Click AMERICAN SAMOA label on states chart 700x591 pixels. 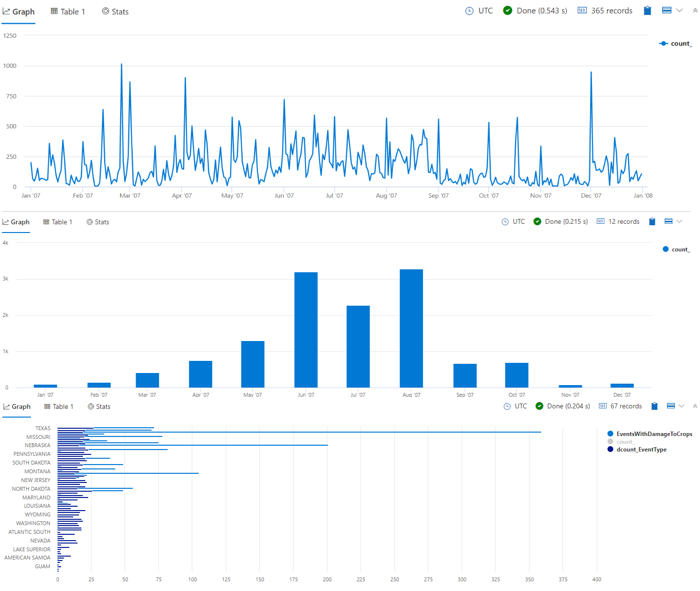[x=28, y=558]
